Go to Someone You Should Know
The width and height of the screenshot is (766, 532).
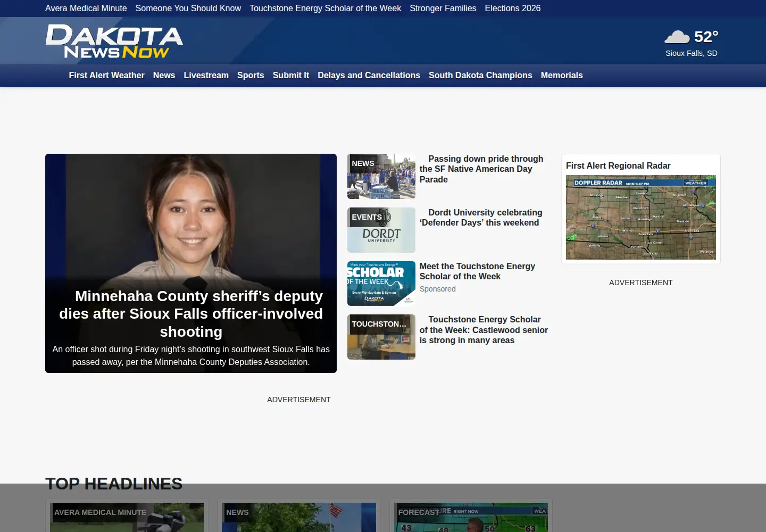[188, 8]
